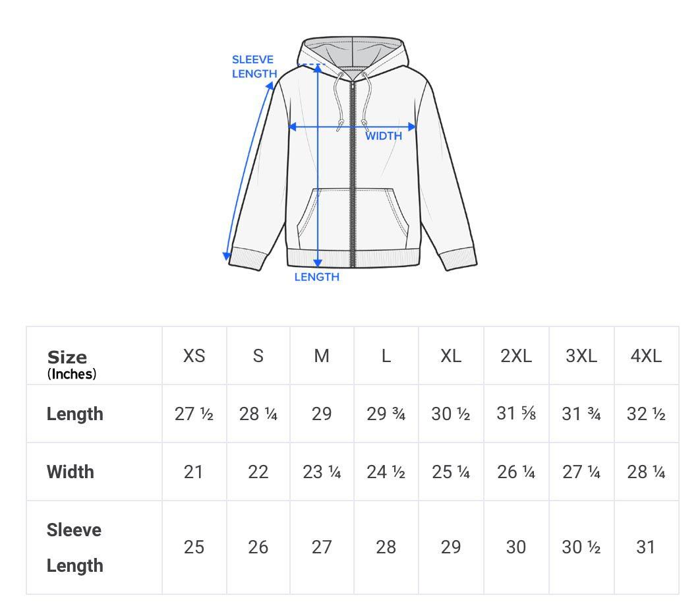Screen dimensions: 700x616
Task: Click the LENGTH label below the hoodie
Action: pos(317,277)
